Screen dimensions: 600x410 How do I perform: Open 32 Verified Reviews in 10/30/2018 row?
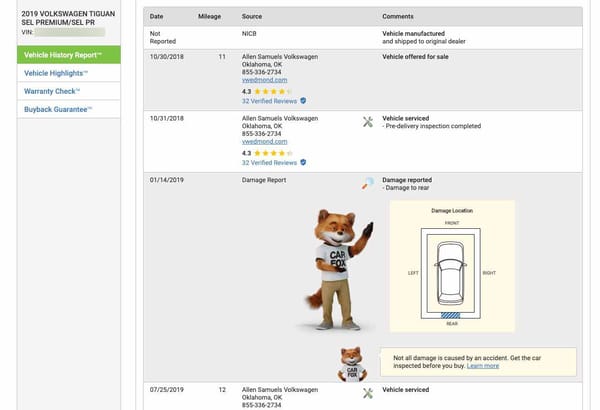pos(269,101)
